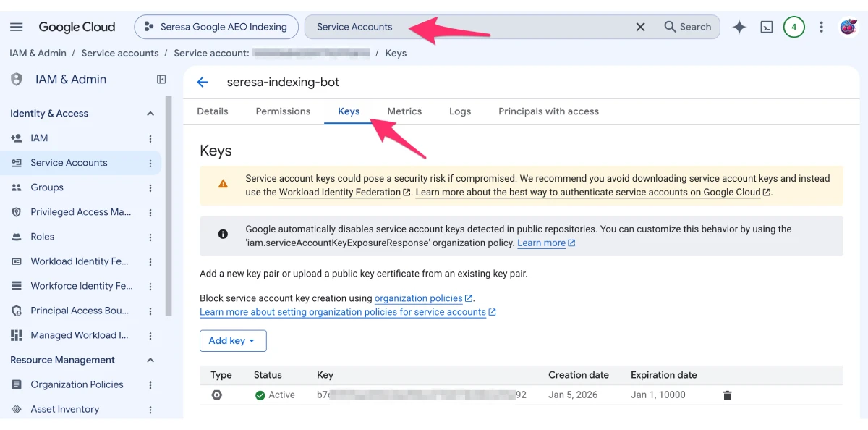Screen dimensions: 868x430
Task: Open more options for Workforce Identity Federation
Action: pyautogui.click(x=150, y=286)
